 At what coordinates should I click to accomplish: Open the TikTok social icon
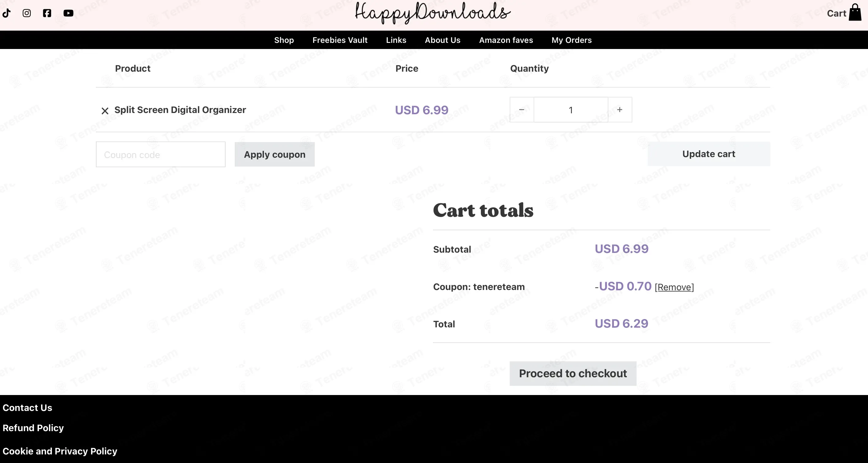[7, 13]
